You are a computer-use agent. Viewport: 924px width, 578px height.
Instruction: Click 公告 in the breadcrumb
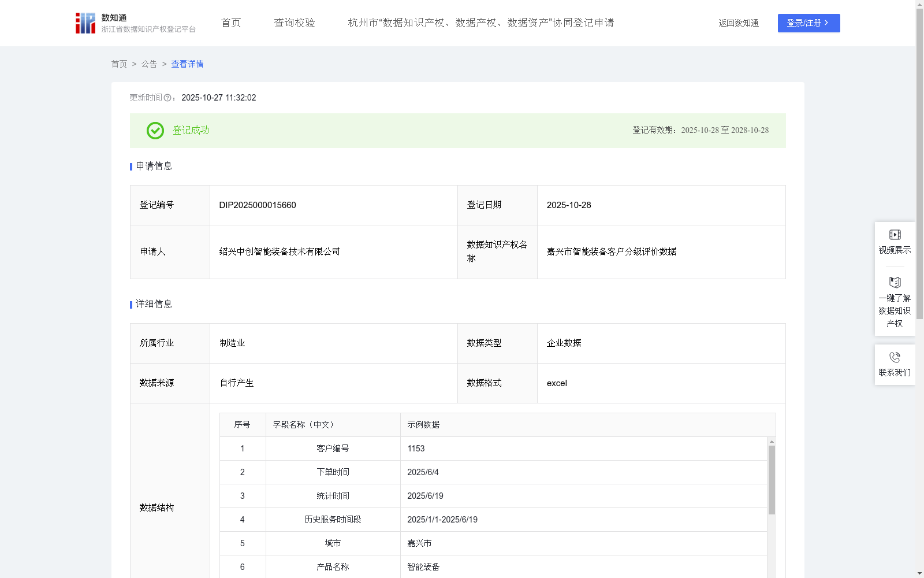(149, 64)
